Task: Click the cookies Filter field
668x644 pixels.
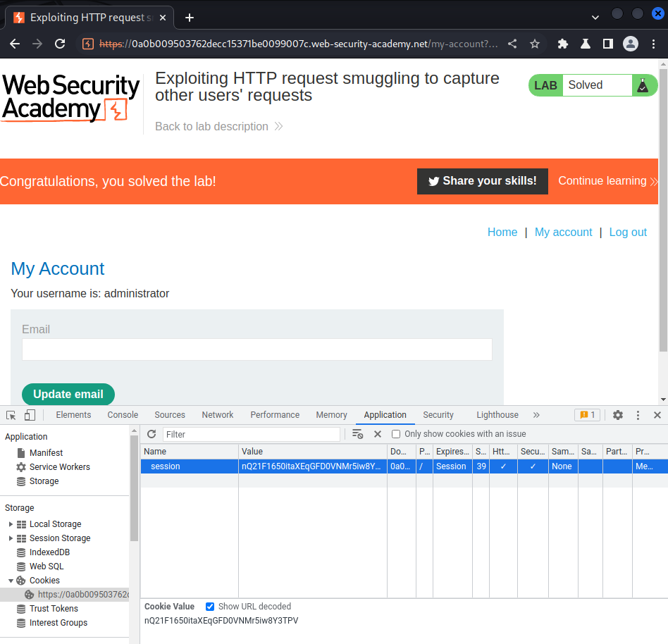Action: click(252, 434)
